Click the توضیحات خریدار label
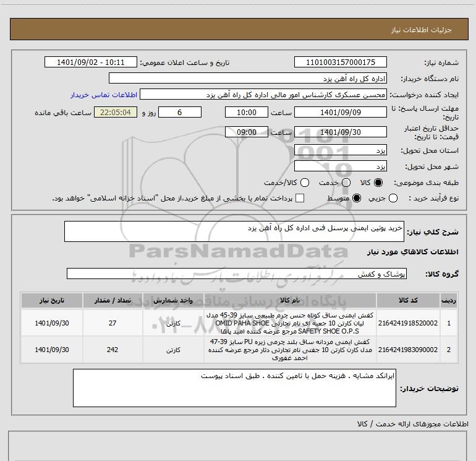 tap(429, 389)
